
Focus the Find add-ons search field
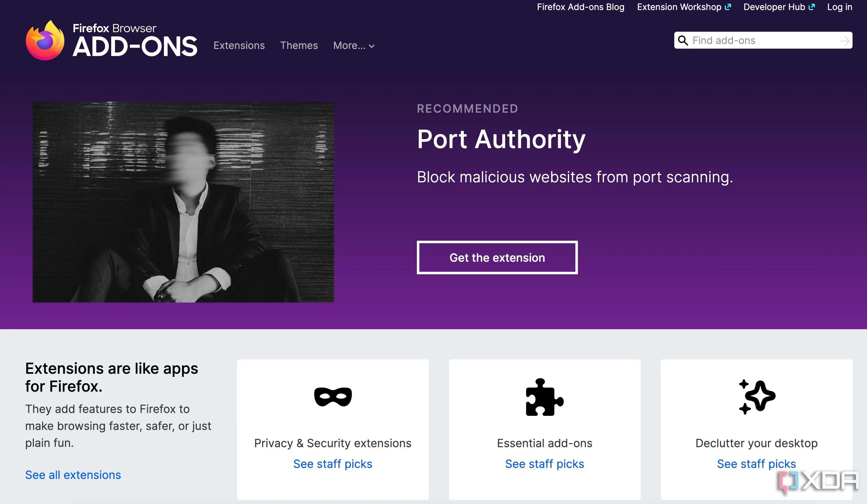point(764,40)
